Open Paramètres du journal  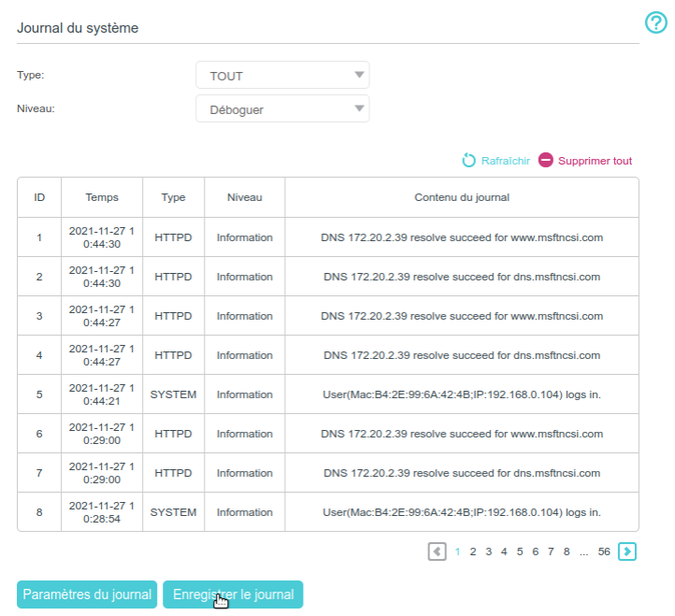point(87,595)
